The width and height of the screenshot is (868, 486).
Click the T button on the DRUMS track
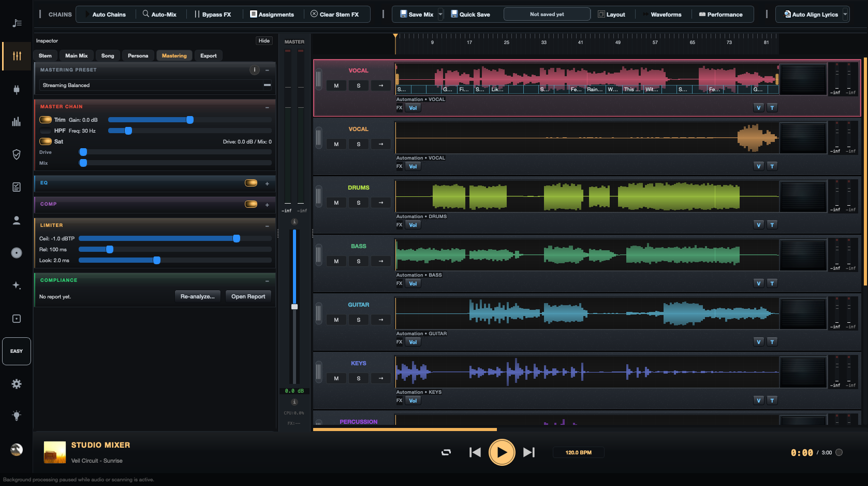click(x=772, y=225)
